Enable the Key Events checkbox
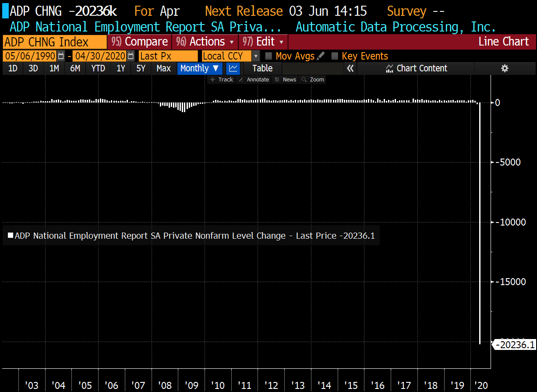This screenshot has width=537, height=392. point(335,56)
